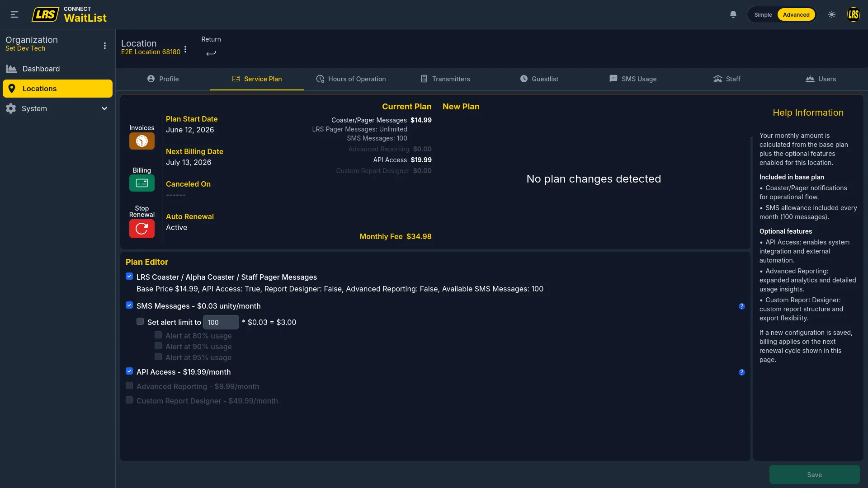This screenshot has width=868, height=488.
Task: Uncheck the API Access checkbox
Action: (129, 371)
